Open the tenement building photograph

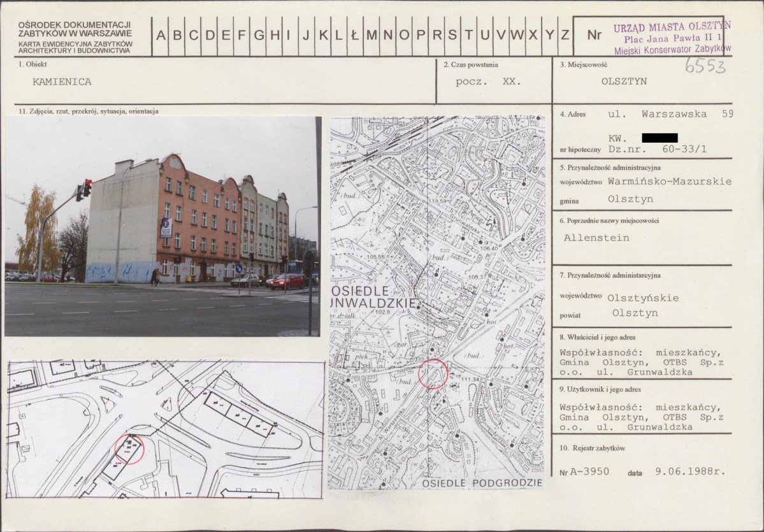(x=162, y=226)
